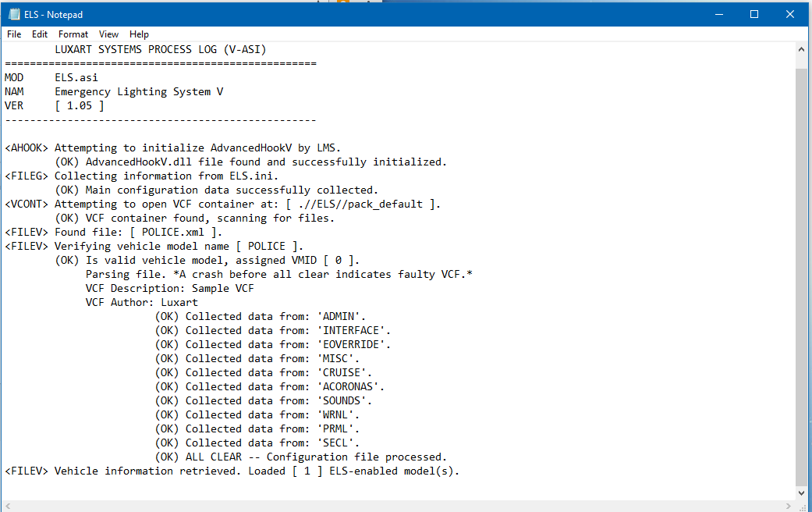The width and height of the screenshot is (812, 512).
Task: Place cursor on the POLICE.xml filename
Action: tap(179, 233)
